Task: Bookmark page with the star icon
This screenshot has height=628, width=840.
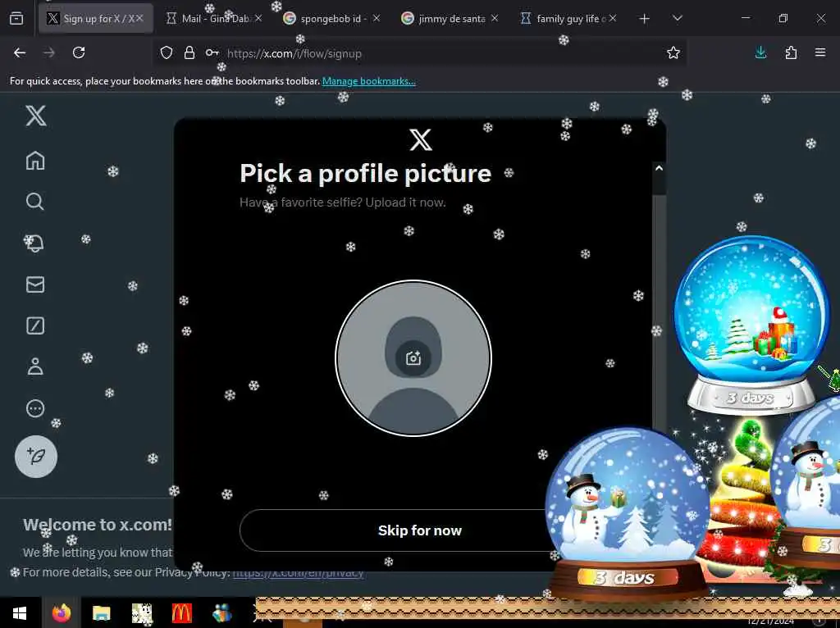Action: click(x=673, y=52)
